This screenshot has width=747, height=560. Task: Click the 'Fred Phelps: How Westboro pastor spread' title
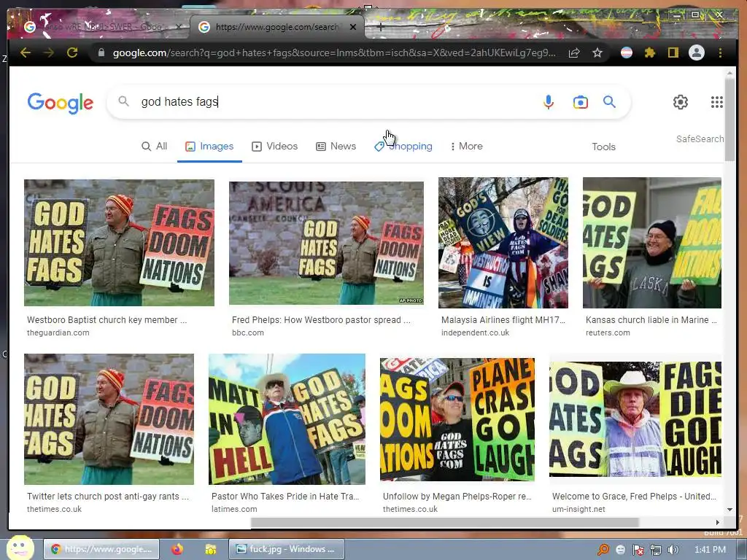tap(321, 320)
